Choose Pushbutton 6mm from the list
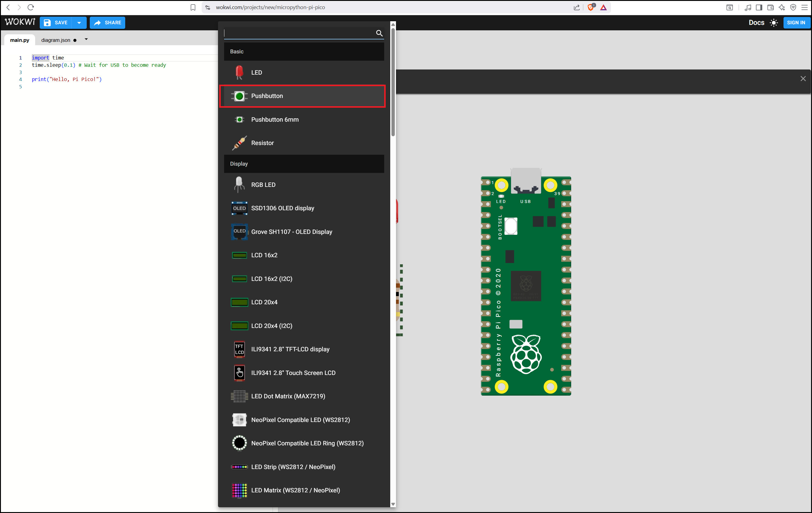The image size is (812, 513). pos(304,120)
